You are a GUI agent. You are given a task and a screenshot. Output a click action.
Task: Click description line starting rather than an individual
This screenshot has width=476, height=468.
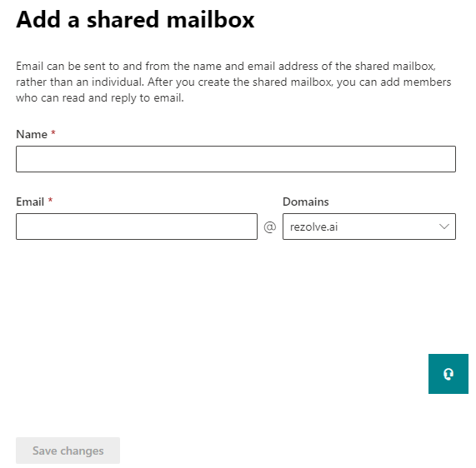coord(233,82)
